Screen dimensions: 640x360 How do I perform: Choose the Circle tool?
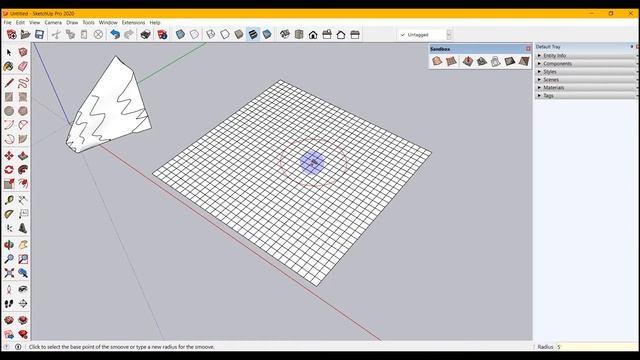click(9, 111)
